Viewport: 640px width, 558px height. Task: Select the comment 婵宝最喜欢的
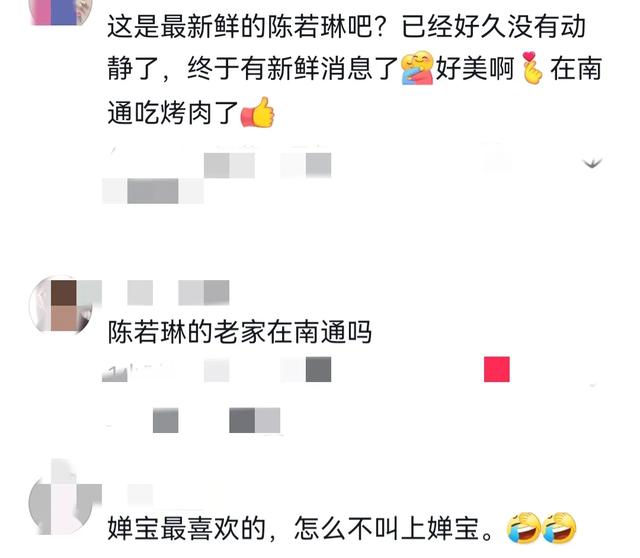342,528
